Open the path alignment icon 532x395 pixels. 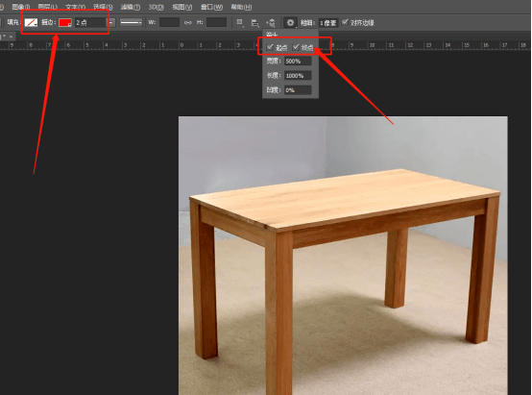(x=254, y=23)
